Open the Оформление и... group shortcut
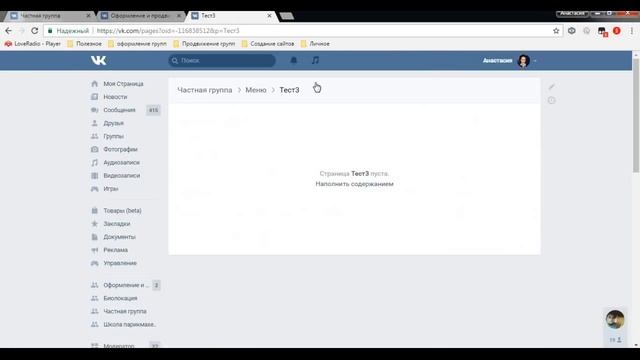The height and width of the screenshot is (360, 640). point(125,285)
